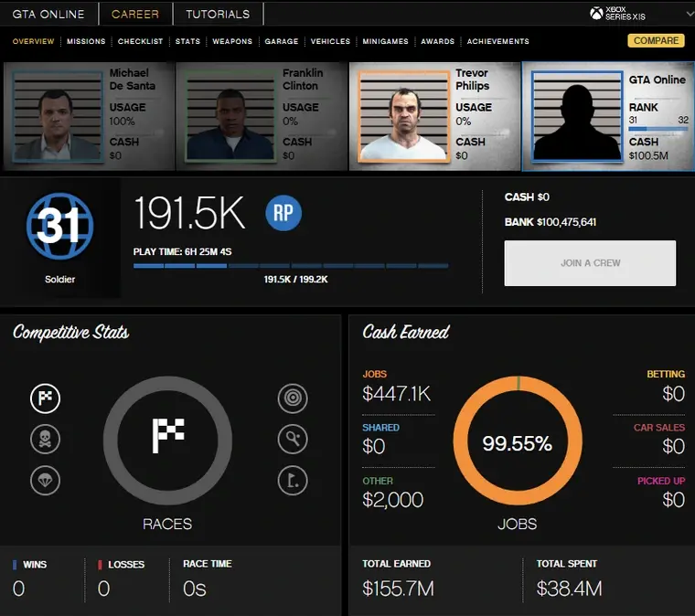Click the Xbox logo icon

coord(596,14)
